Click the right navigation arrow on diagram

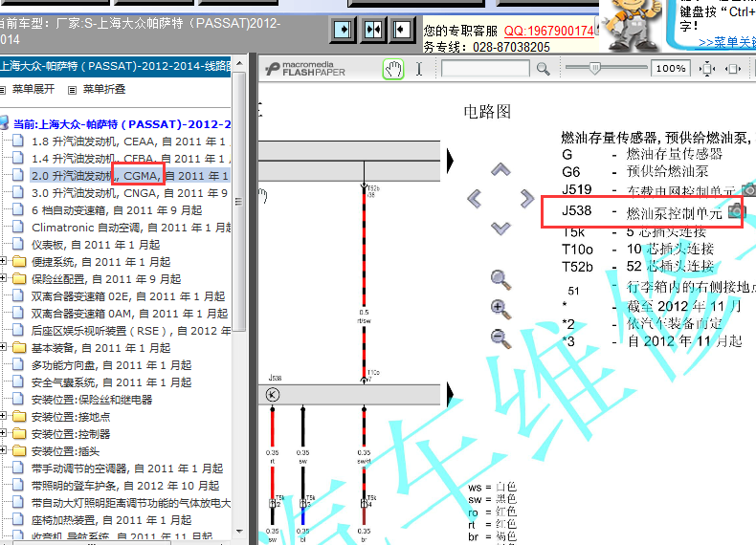click(x=527, y=199)
